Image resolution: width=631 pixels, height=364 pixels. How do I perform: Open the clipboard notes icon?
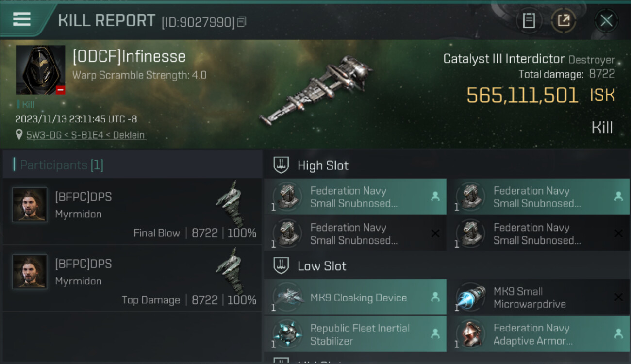(x=529, y=21)
